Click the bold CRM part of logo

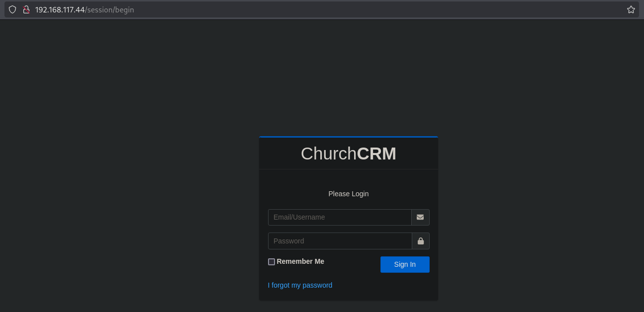376,154
